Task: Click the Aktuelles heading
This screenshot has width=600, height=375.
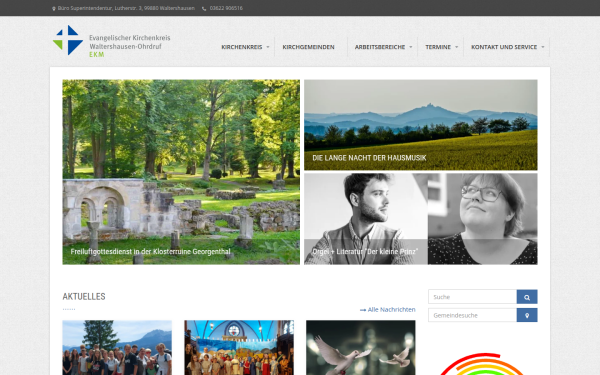Action: (x=84, y=297)
